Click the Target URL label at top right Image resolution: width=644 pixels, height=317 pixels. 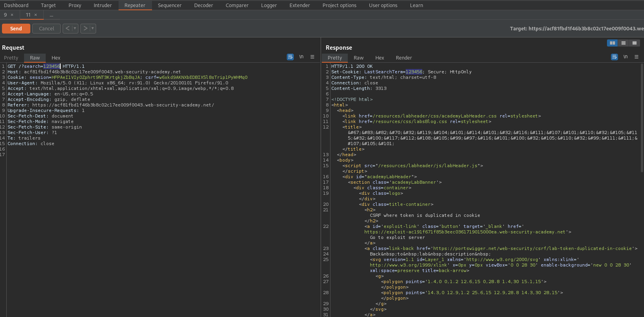point(577,28)
